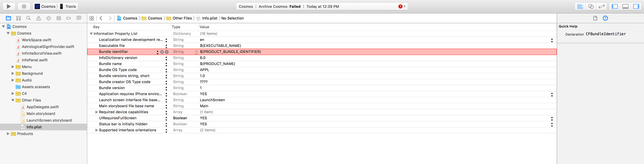Expand the Audio folder

(13, 80)
